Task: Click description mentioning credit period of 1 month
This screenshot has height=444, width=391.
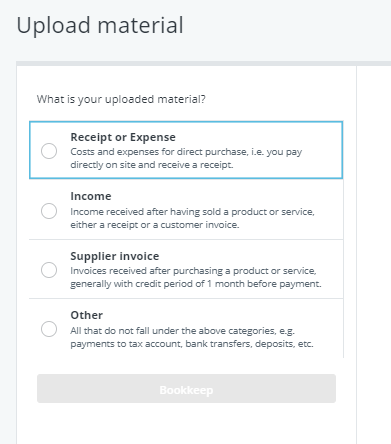Action: [x=196, y=277]
